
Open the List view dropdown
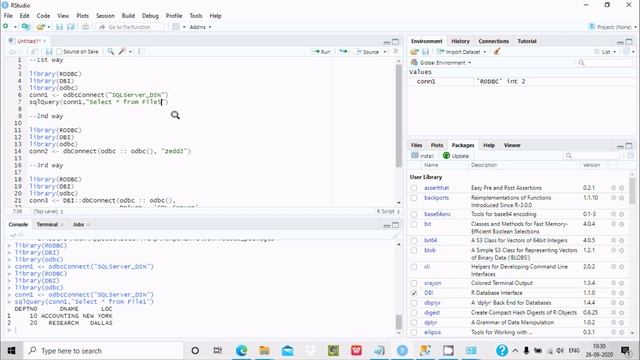[x=605, y=52]
